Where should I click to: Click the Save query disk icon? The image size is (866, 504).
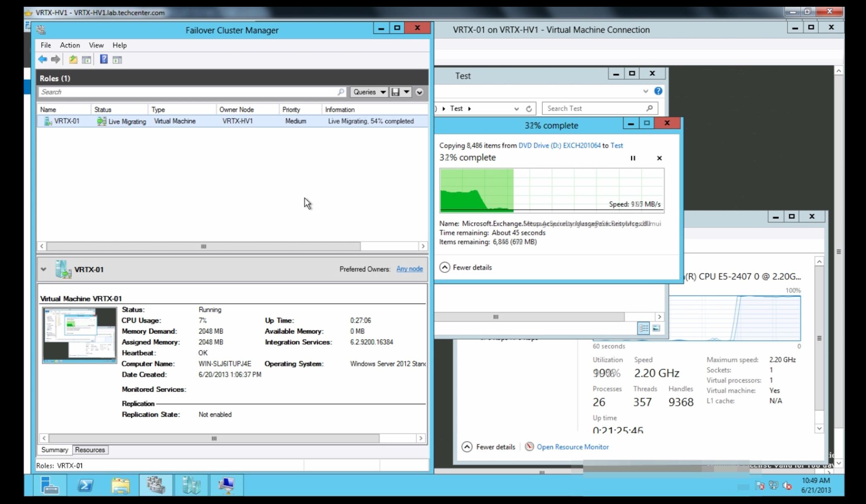(x=395, y=92)
